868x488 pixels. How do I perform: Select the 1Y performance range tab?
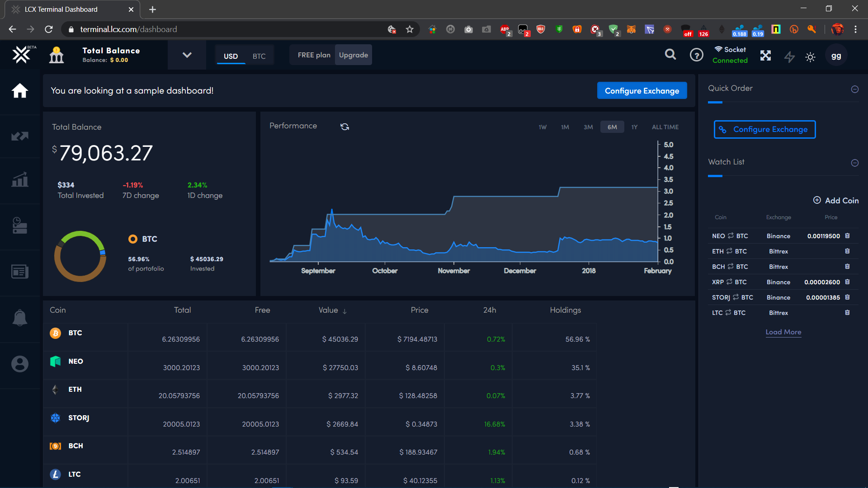point(634,127)
